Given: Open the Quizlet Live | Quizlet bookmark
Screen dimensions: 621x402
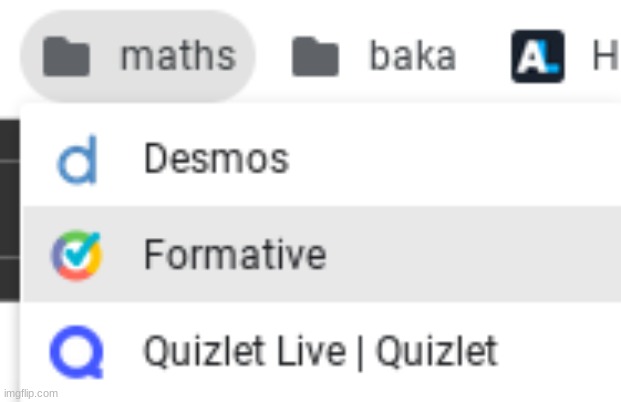Looking at the screenshot, I should 320,351.
